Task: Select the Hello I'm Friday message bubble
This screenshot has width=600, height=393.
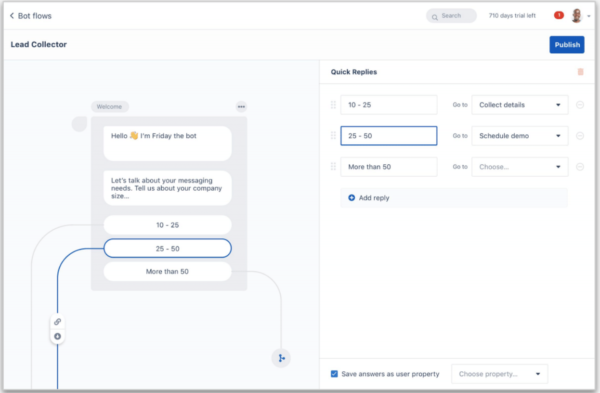Action: 167,143
